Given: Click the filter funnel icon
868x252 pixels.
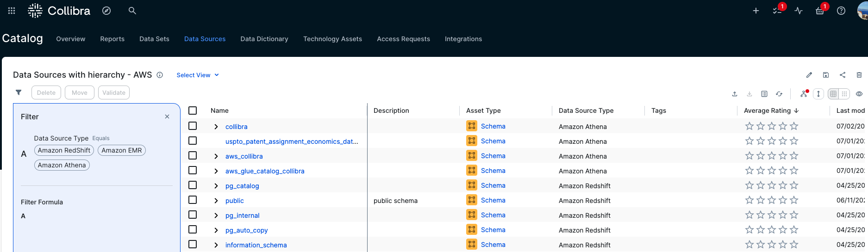Looking at the screenshot, I should 19,92.
